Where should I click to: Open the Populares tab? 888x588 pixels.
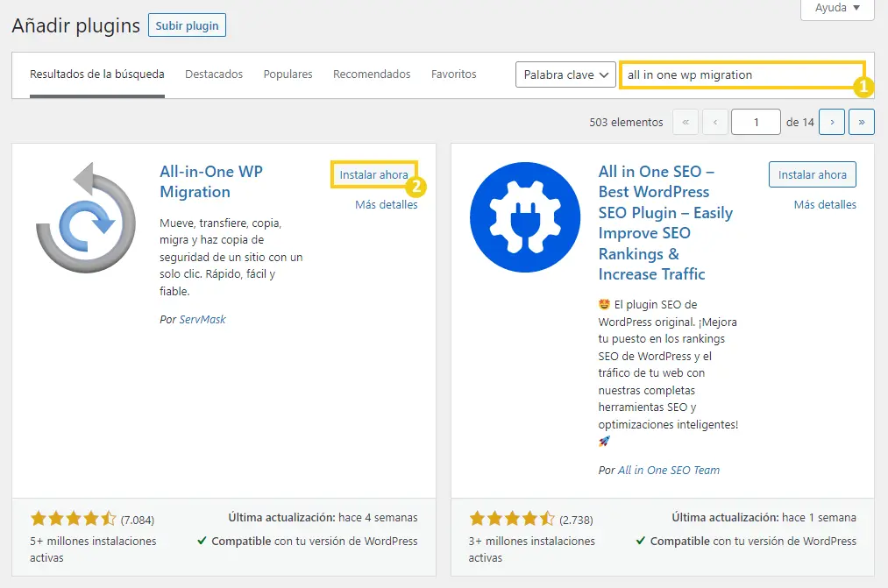click(x=288, y=74)
